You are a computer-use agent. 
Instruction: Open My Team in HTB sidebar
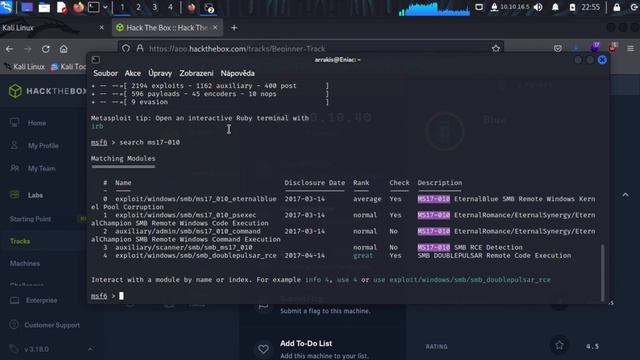[x=41, y=168]
